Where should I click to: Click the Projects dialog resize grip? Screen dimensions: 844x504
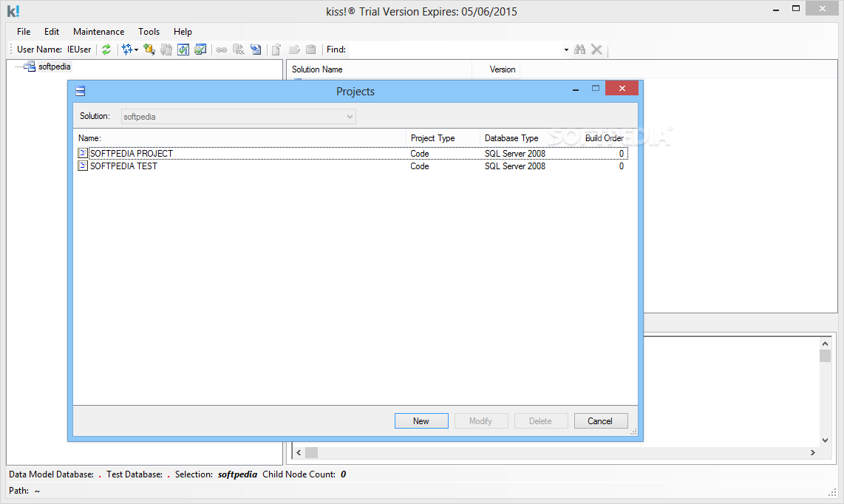point(633,432)
